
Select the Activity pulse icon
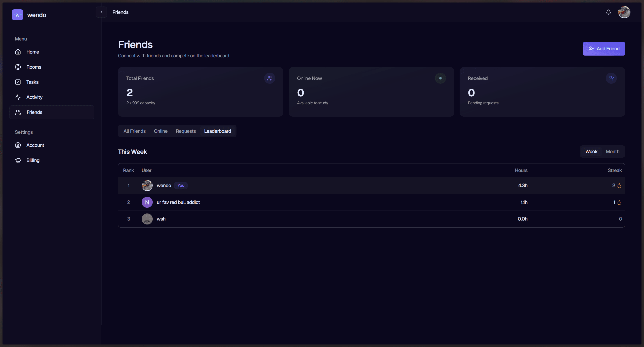click(18, 97)
